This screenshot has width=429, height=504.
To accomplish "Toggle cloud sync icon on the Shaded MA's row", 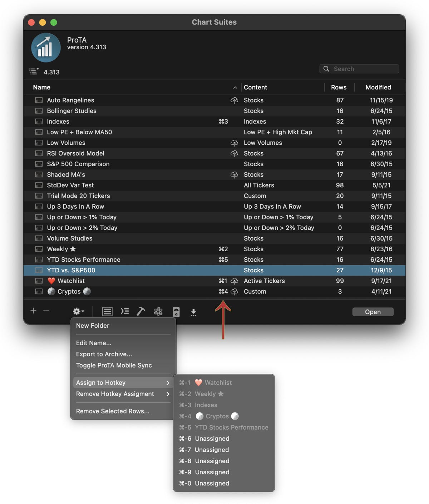I will click(234, 175).
